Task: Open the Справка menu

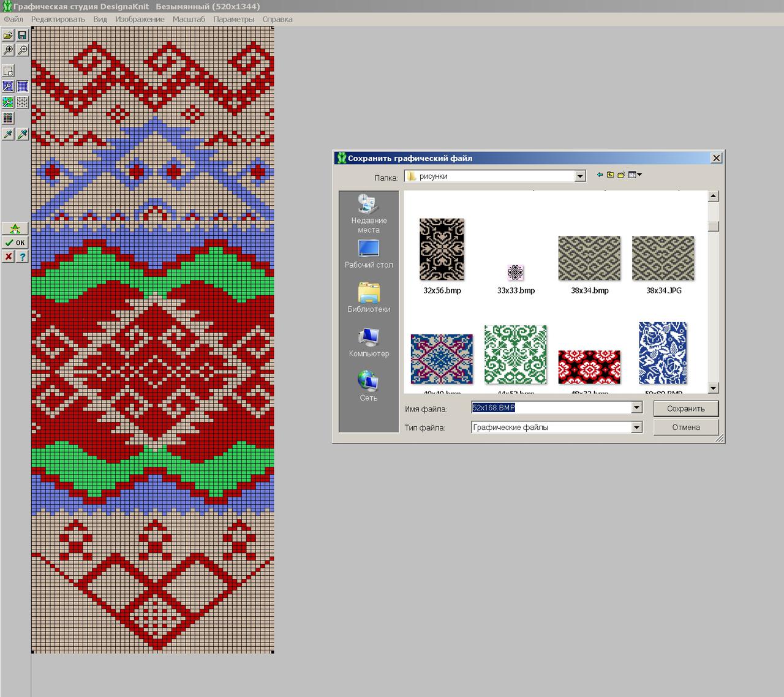Action: tap(277, 19)
